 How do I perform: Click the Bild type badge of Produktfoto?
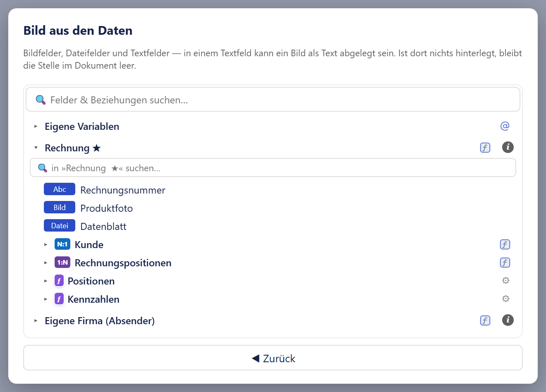coord(60,208)
